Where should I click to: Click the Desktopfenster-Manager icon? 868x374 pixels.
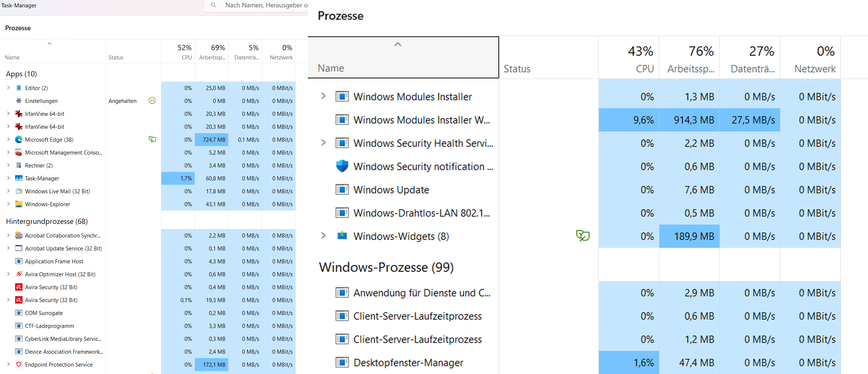coord(342,363)
